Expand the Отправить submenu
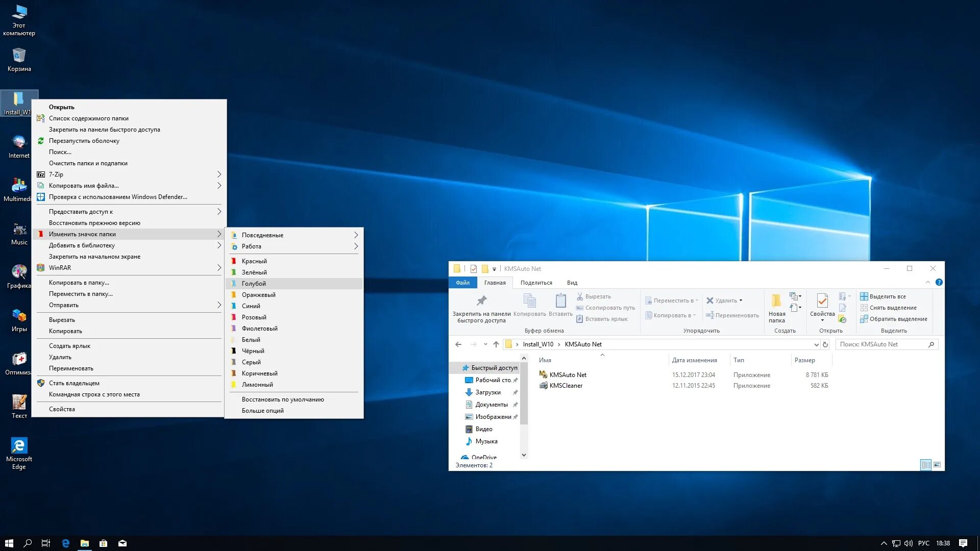Screen dimensions: 980x551 129,305
